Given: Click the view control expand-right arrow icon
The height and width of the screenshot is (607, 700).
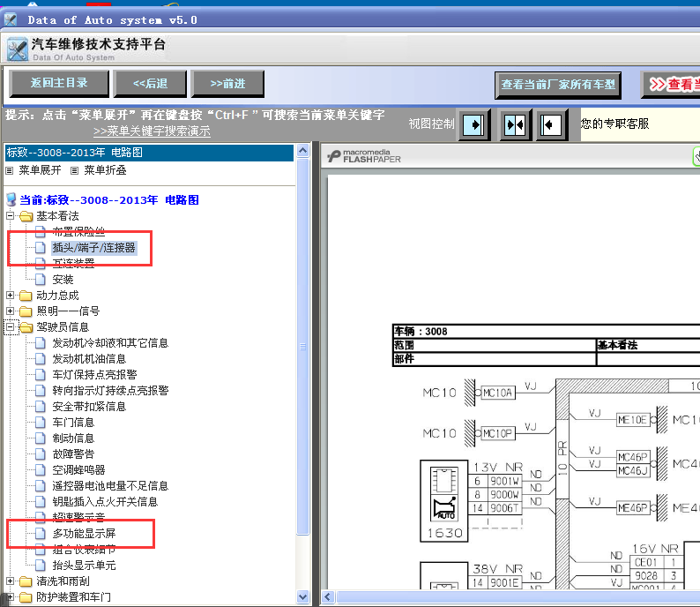Looking at the screenshot, I should pyautogui.click(x=474, y=124).
